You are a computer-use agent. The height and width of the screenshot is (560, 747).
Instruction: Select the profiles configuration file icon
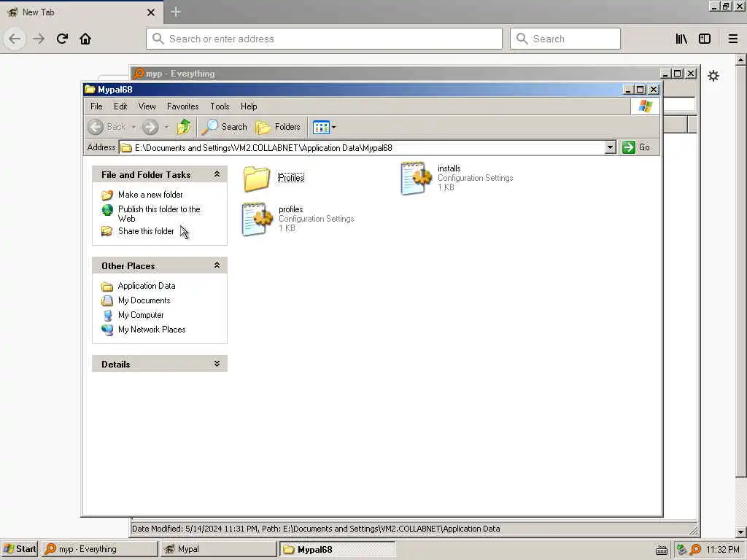point(258,219)
